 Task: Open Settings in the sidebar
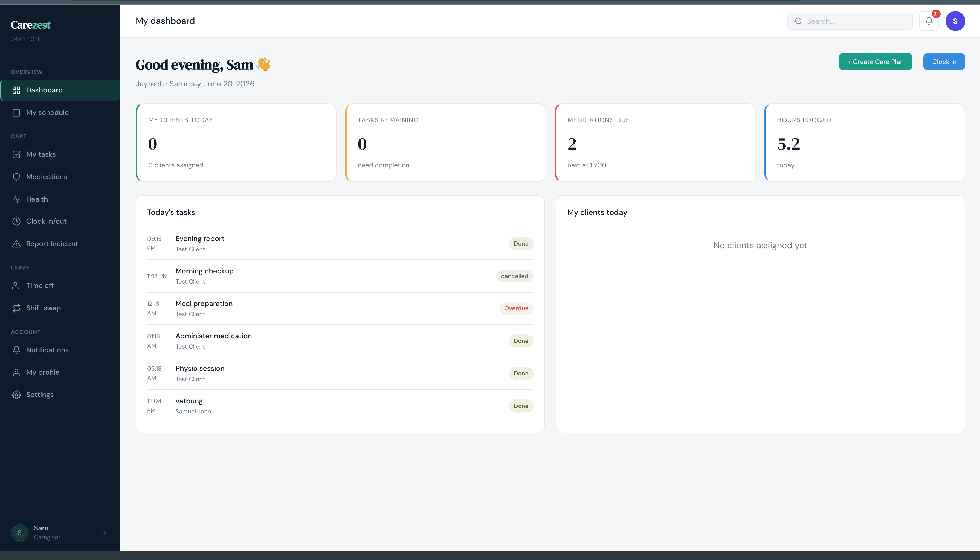(x=60, y=395)
